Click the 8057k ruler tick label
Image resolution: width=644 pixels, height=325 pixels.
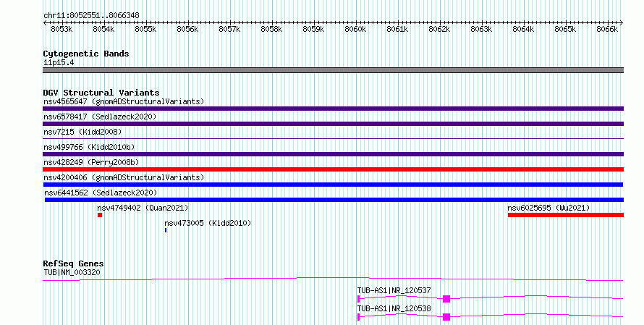pos(229,29)
